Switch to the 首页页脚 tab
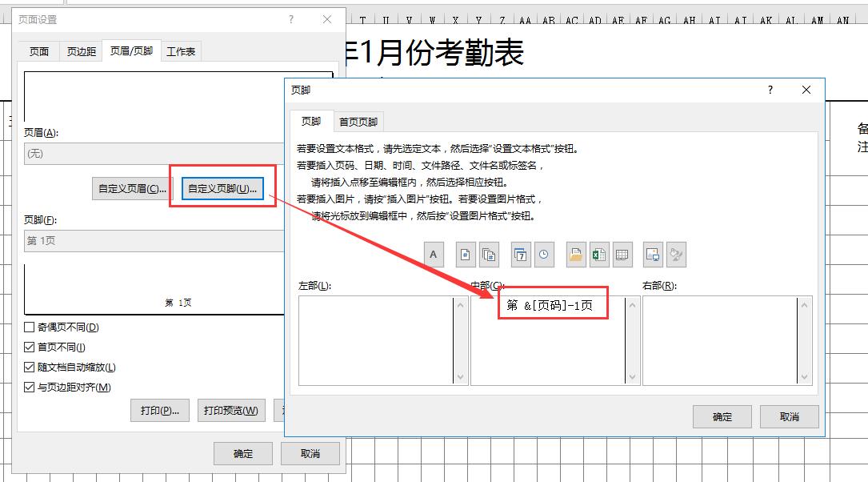 pos(357,122)
